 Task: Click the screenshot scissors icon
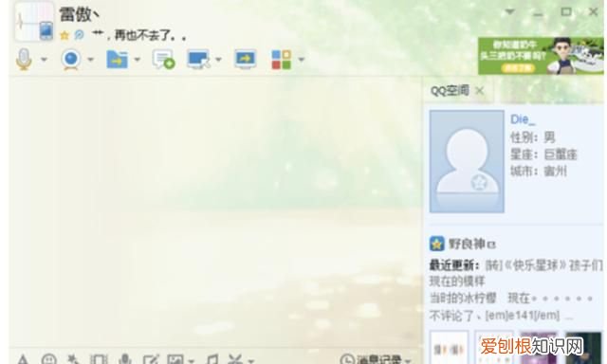point(235,360)
